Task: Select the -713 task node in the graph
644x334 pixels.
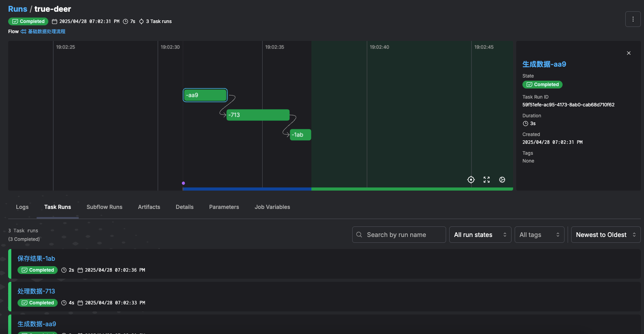Action: (258, 115)
